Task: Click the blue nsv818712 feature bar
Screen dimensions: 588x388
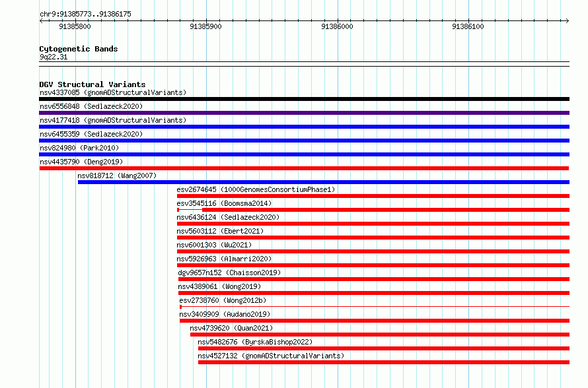Action: (x=324, y=182)
